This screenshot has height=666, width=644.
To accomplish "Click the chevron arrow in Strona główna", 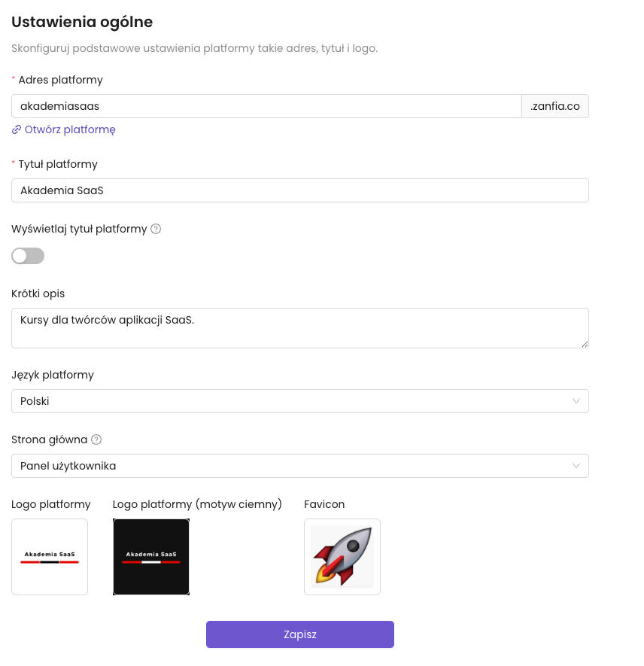I will [576, 466].
